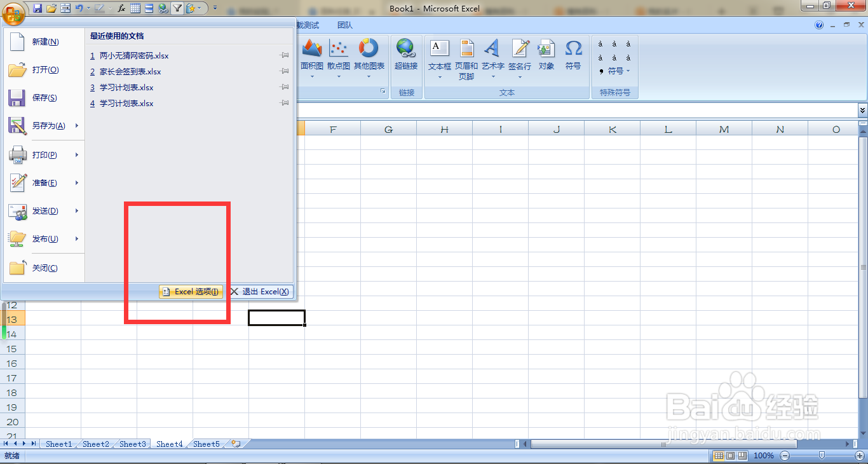Viewport: 868px width, 464px height.
Task: Switch to Page Break Preview in status bar
Action: coord(742,456)
